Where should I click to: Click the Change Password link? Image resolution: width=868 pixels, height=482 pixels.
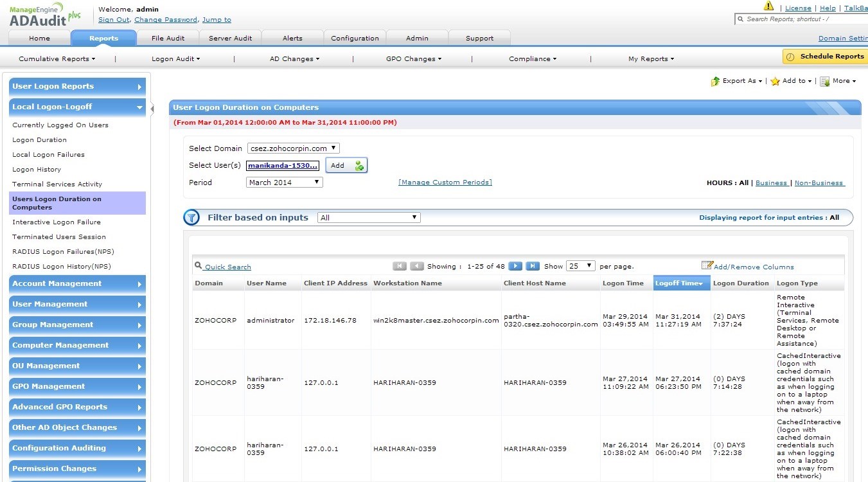click(x=166, y=20)
